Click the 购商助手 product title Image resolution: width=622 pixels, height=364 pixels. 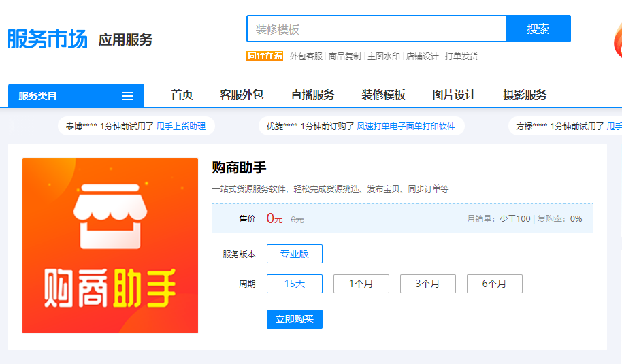pos(239,168)
